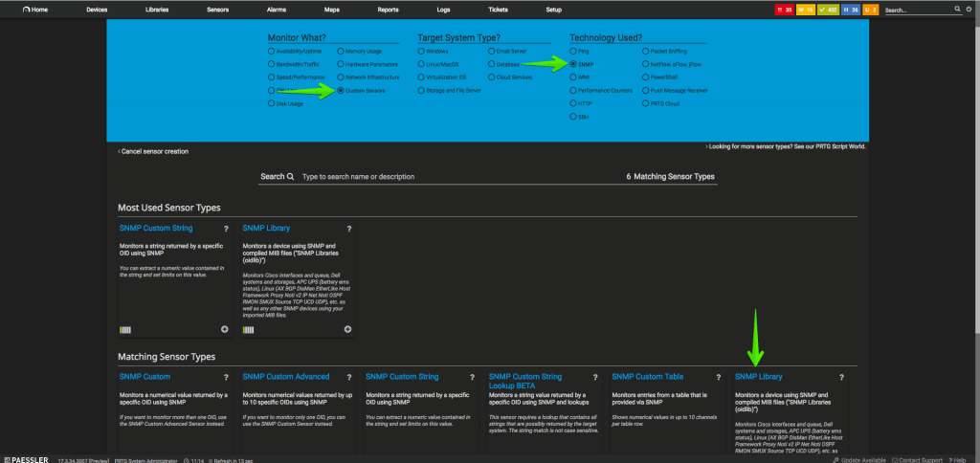The image size is (980, 463).
Task: Click Contact Support in footer
Action: [917, 460]
